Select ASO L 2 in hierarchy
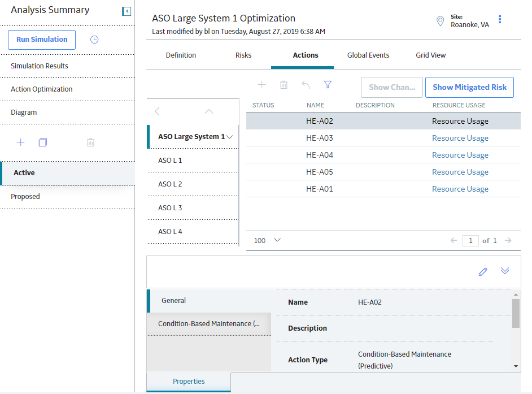 [193, 184]
